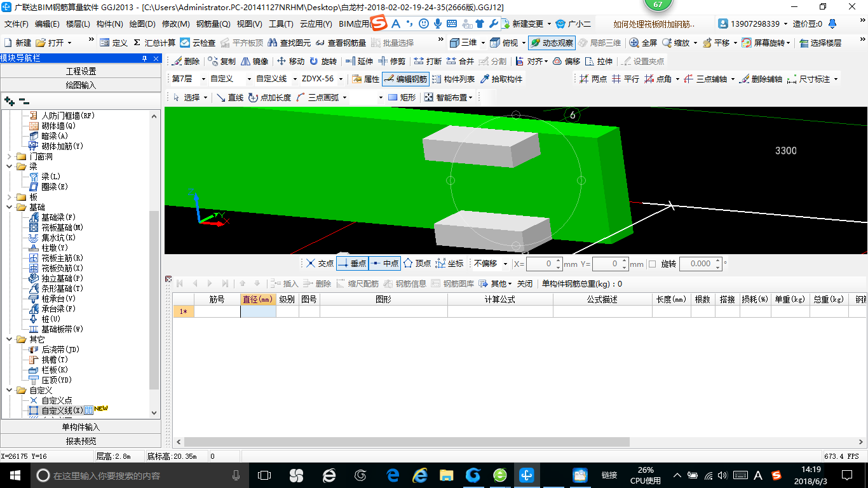Select the 旋转 rotate tool
The image size is (868, 488).
point(323,61)
